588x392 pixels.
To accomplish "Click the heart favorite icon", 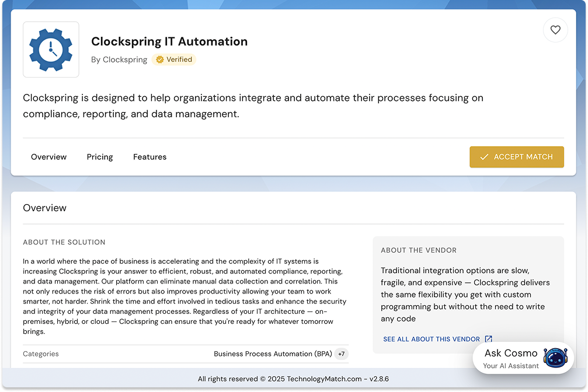I will pyautogui.click(x=555, y=30).
